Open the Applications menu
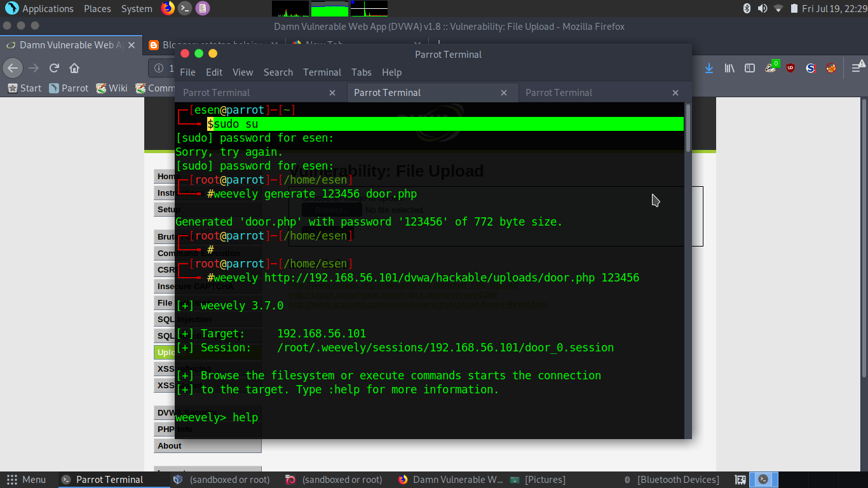 [48, 9]
